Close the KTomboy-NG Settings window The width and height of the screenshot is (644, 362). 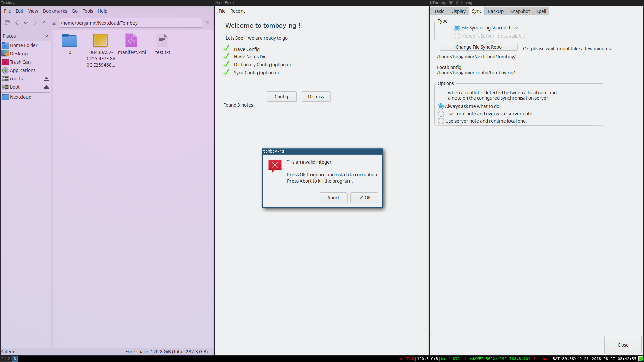[623, 345]
